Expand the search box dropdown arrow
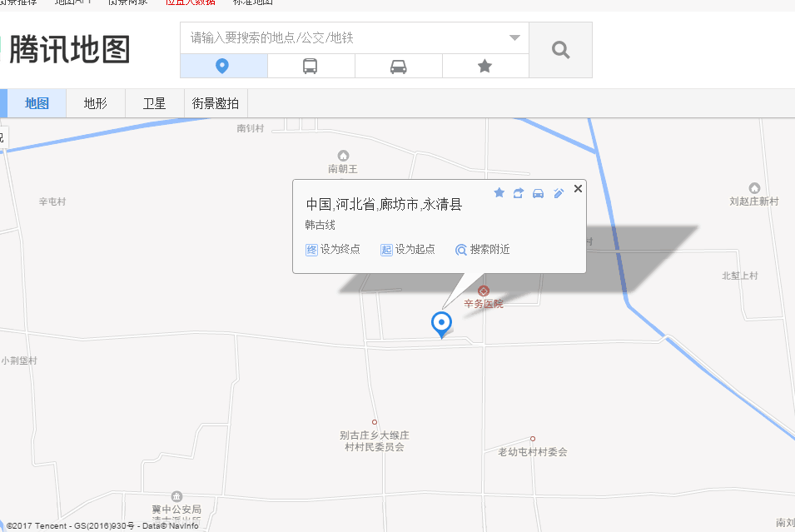Image resolution: width=795 pixels, height=532 pixels. pyautogui.click(x=514, y=38)
